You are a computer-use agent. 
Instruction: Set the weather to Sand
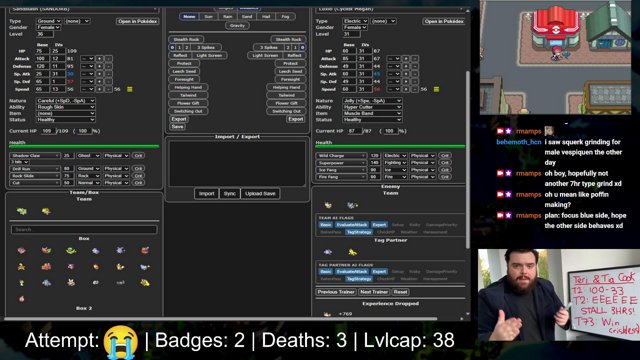click(x=247, y=17)
